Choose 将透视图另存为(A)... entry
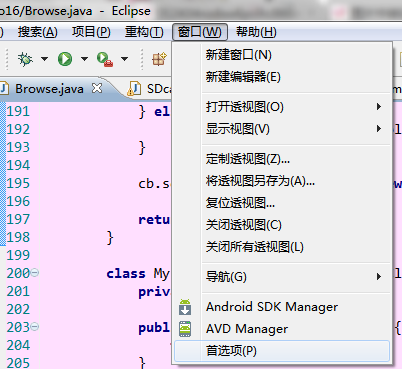This screenshot has width=402, height=369. coord(282,181)
